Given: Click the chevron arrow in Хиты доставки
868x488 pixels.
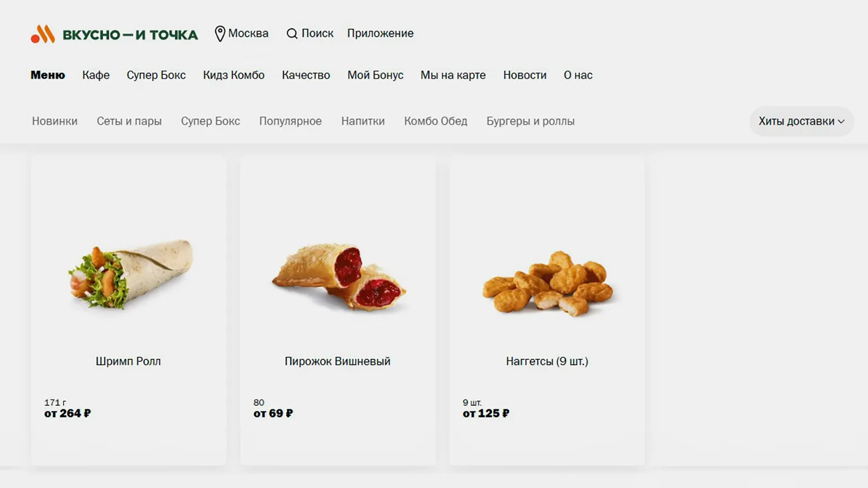Looking at the screenshot, I should coord(841,122).
